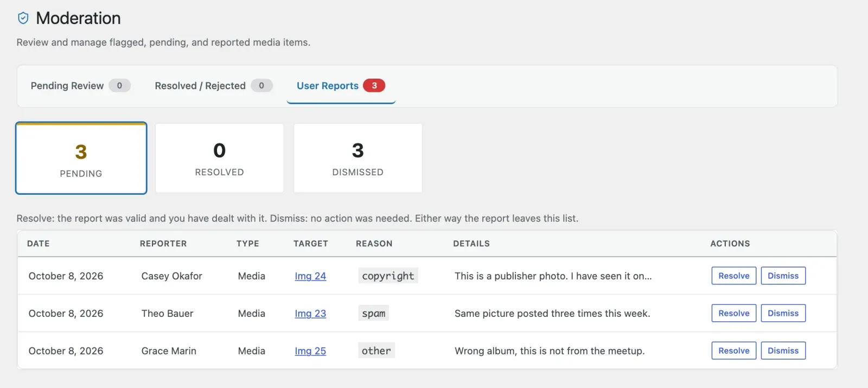Resolve Casey Okafor's copyright report

(733, 276)
